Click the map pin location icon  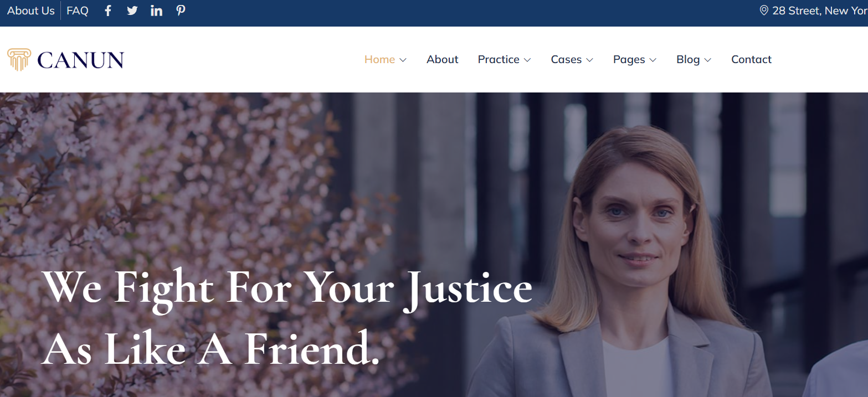click(764, 11)
